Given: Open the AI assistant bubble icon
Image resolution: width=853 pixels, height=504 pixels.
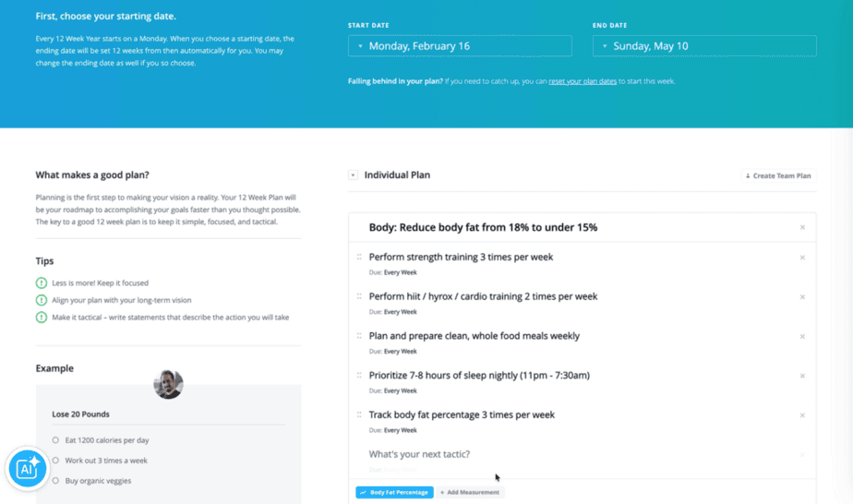Looking at the screenshot, I should coord(27,468).
